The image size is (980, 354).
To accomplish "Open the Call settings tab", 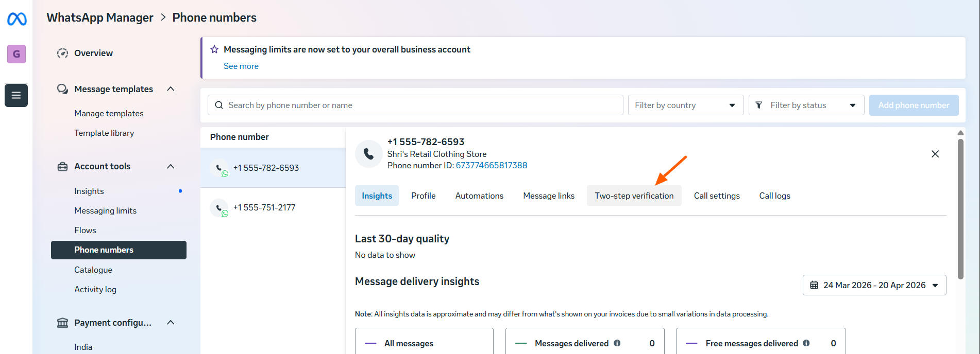I will [x=717, y=196].
